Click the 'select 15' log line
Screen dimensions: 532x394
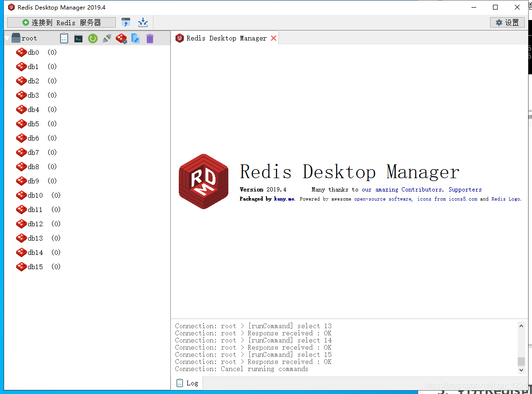click(x=254, y=354)
